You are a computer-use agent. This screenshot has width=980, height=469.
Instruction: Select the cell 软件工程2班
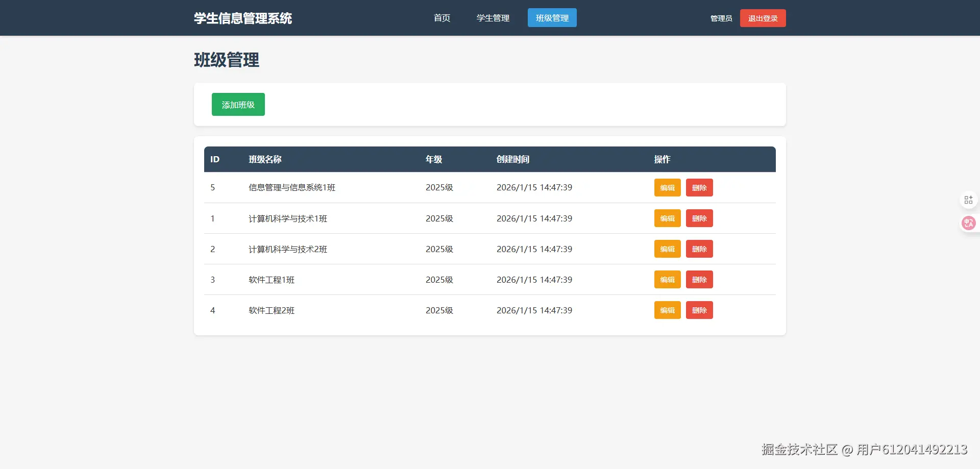pyautogui.click(x=272, y=310)
